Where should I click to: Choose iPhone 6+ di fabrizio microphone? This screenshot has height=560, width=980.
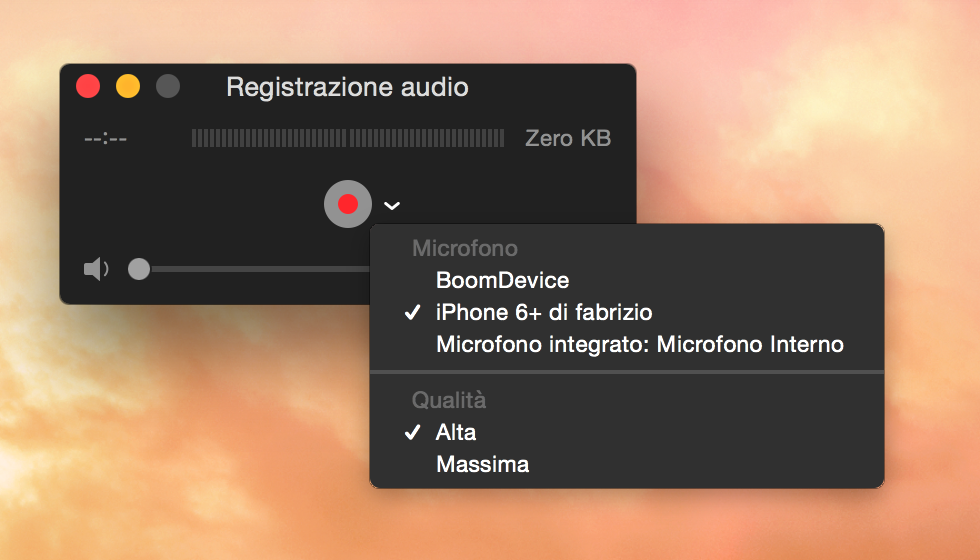point(544,313)
